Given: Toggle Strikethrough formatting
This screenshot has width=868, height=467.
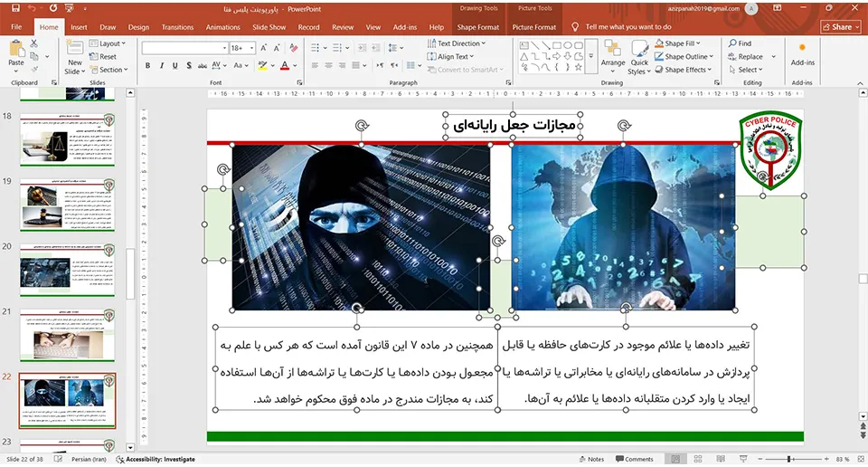Looking at the screenshot, I should coord(202,65).
